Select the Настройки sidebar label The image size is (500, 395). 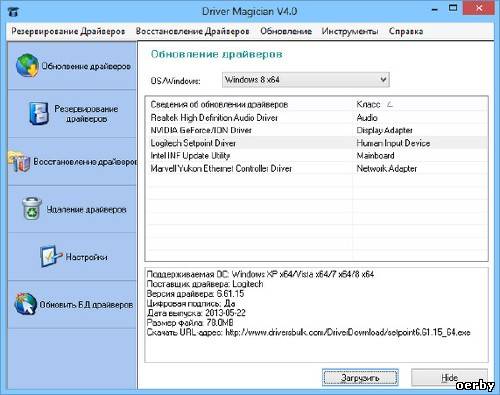(86, 257)
